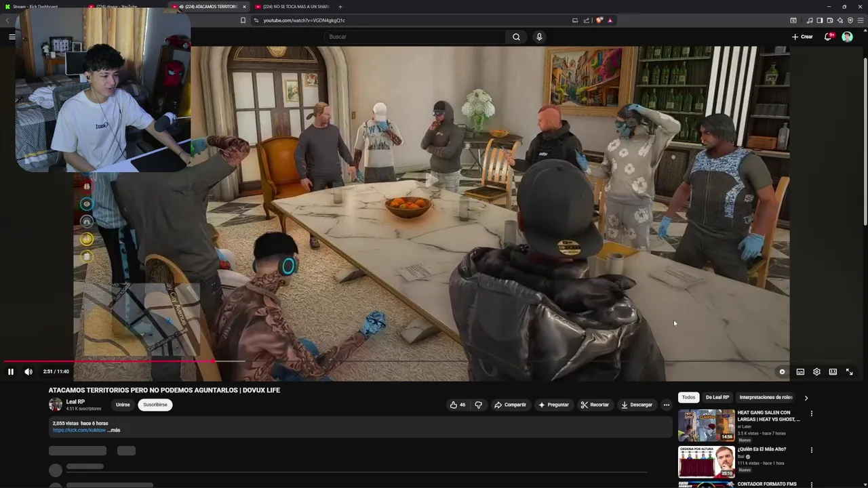868x488 pixels.
Task: Open site info icon beside URL
Action: click(256, 20)
